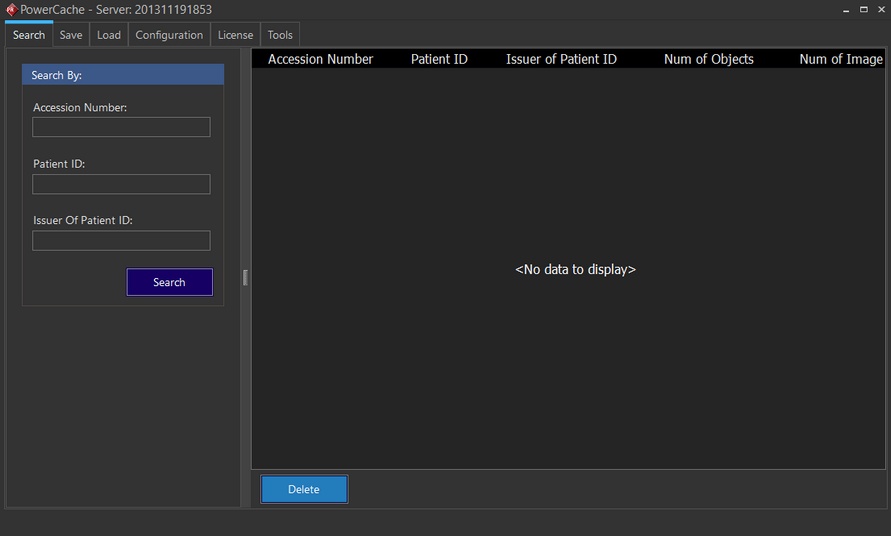Select the Issuer Of Patient ID field
Screen dimensions: 891x536
point(121,241)
